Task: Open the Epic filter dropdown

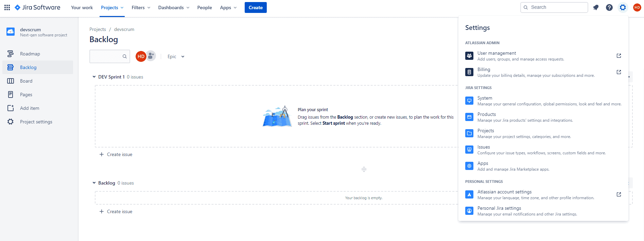Action: tap(176, 56)
